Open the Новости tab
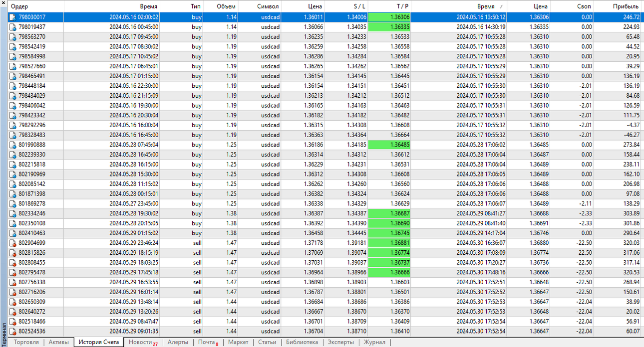The width and height of the screenshot is (644, 347). pyautogui.click(x=143, y=342)
